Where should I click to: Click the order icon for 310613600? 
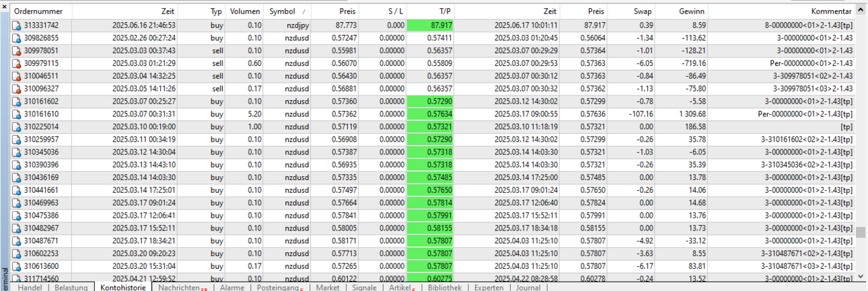pos(17,266)
